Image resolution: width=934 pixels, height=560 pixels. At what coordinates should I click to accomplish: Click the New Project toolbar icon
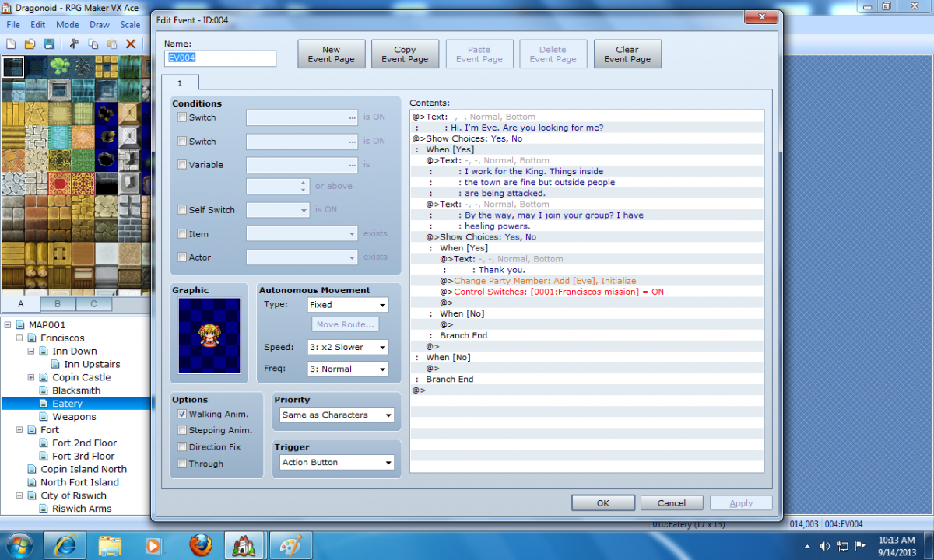[x=12, y=44]
